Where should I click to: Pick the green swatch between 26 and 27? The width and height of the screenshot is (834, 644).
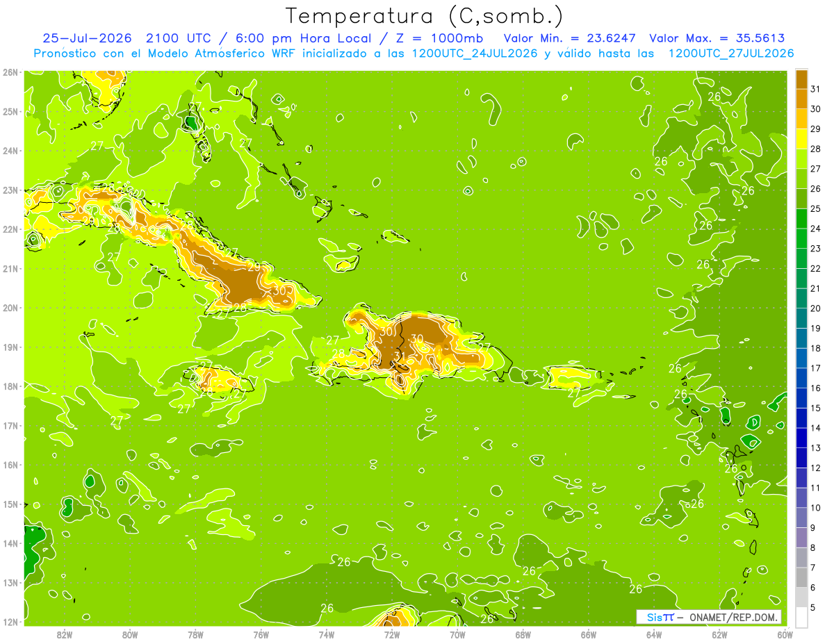tap(801, 179)
